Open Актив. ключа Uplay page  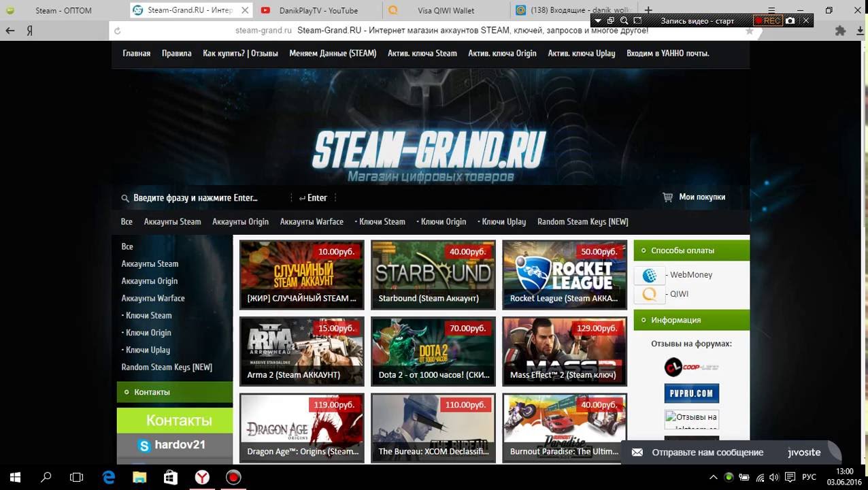point(581,53)
